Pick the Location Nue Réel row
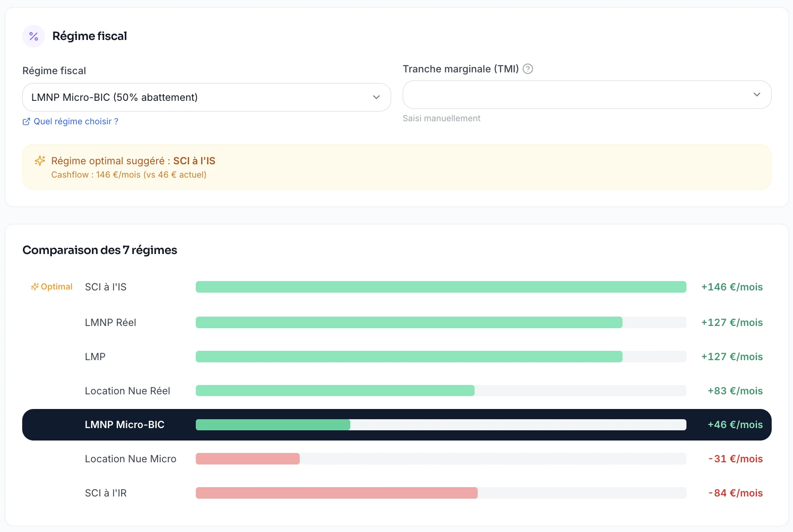 coord(397,391)
